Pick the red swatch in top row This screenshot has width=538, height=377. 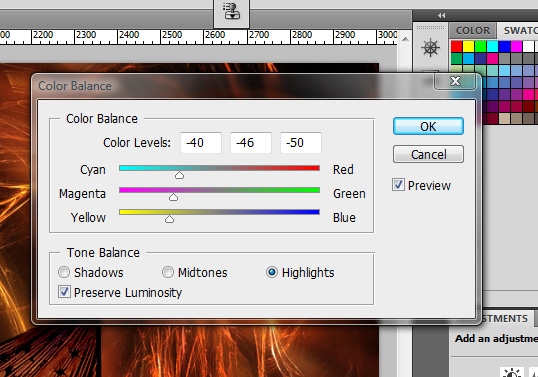(x=456, y=46)
